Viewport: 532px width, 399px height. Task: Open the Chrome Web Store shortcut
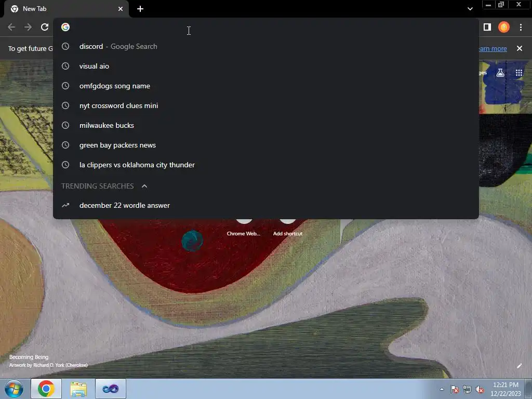click(244, 228)
